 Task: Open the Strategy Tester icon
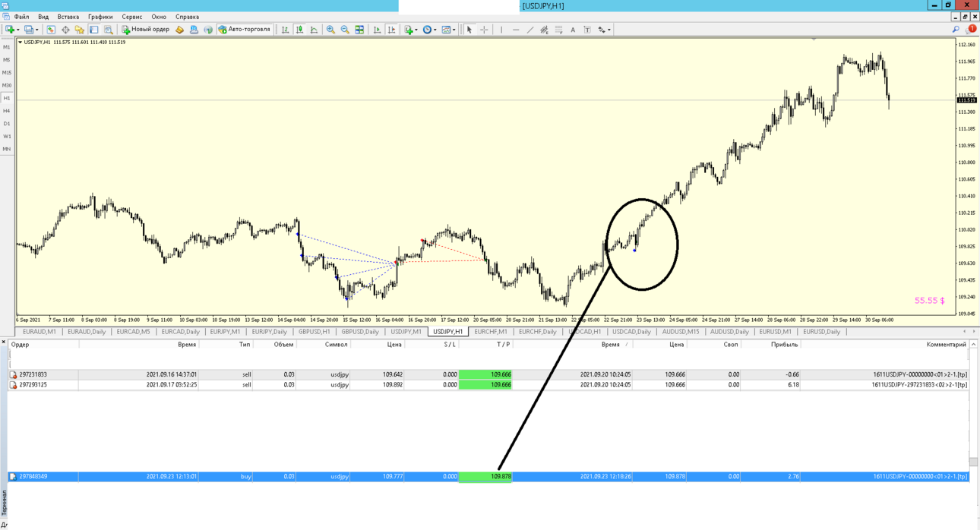tap(109, 30)
